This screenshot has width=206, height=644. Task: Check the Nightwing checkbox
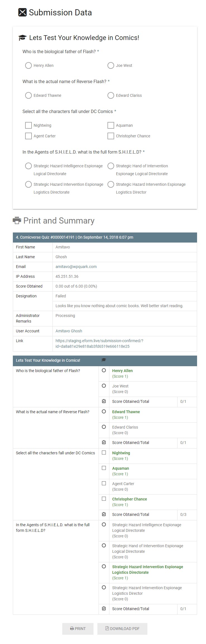[x=28, y=125]
